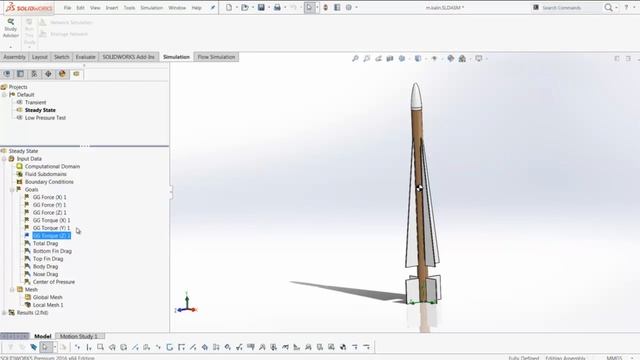Screen dimensions: 640x360
Task: Select Boundary Conditions in the tree
Action: tap(49, 182)
